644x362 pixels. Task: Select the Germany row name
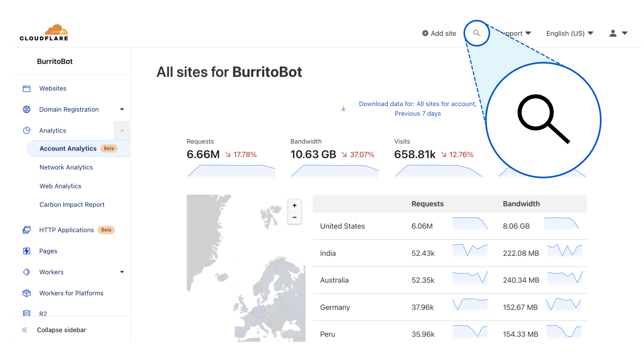point(335,307)
